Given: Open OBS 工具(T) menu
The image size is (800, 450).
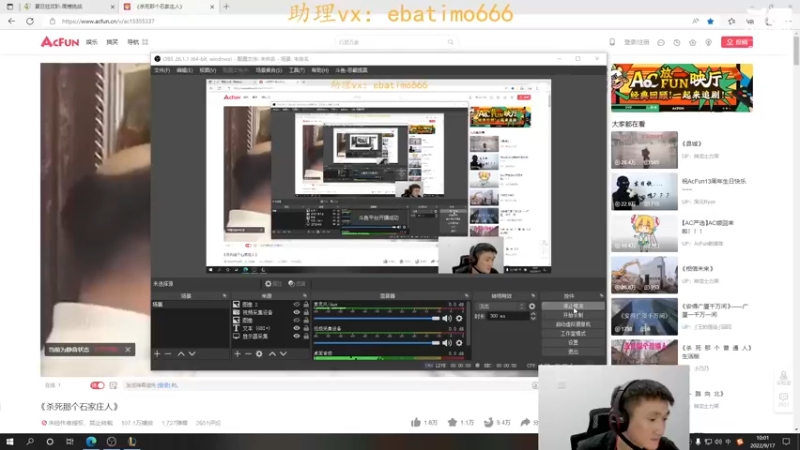Looking at the screenshot, I should [296, 70].
